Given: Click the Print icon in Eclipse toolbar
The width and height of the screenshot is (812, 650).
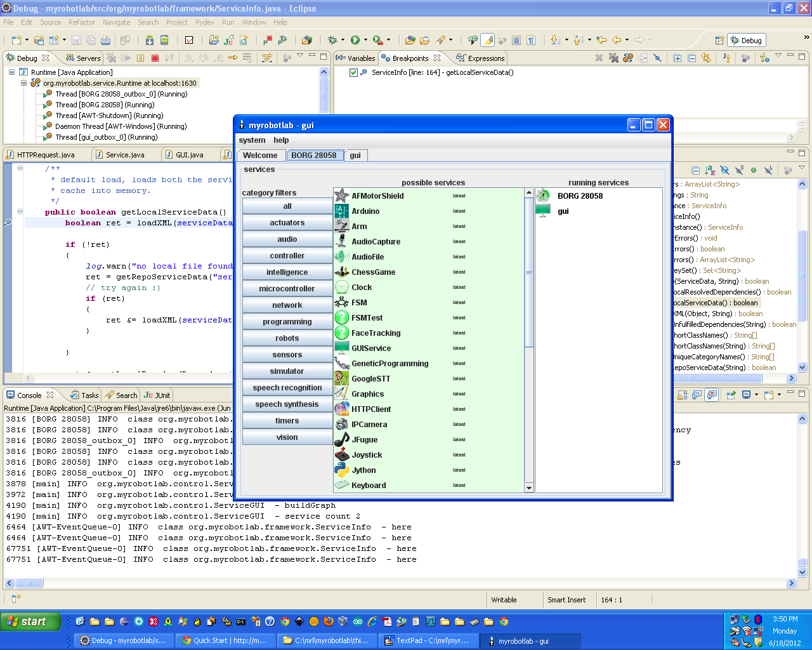Looking at the screenshot, I should (x=105, y=40).
